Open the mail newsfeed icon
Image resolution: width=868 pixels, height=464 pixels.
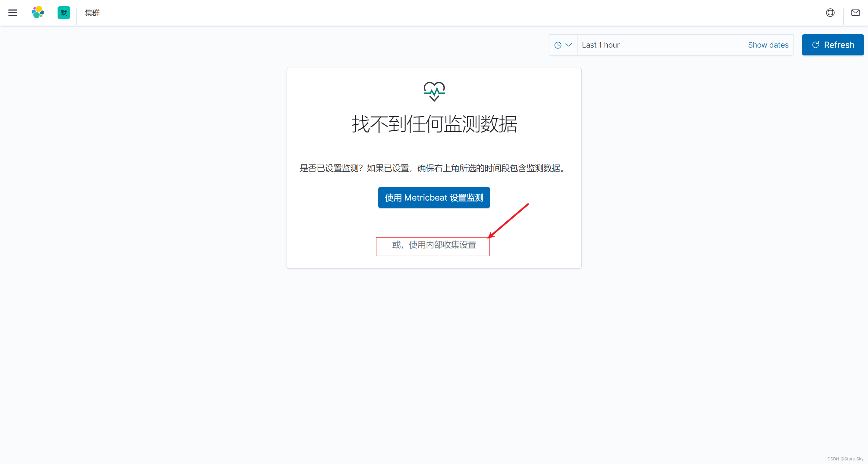856,13
